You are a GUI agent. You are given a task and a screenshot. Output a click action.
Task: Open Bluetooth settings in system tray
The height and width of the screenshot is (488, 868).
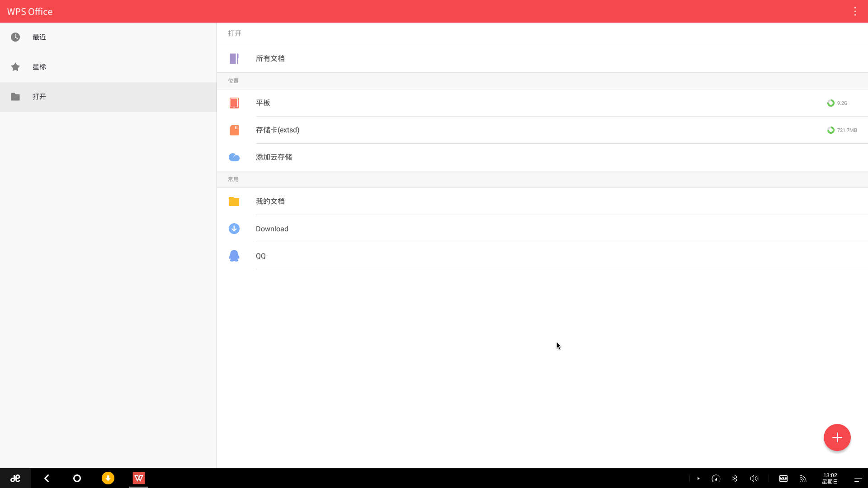click(735, 479)
